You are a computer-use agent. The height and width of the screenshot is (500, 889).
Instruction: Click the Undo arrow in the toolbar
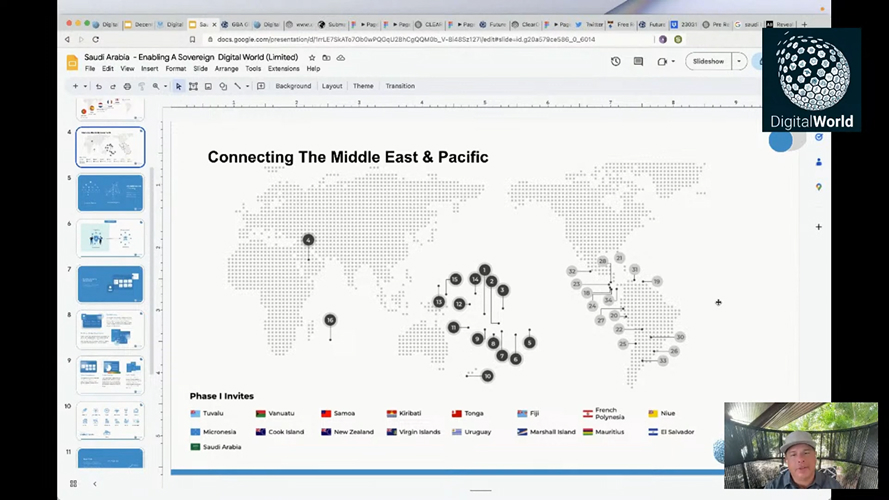point(98,86)
